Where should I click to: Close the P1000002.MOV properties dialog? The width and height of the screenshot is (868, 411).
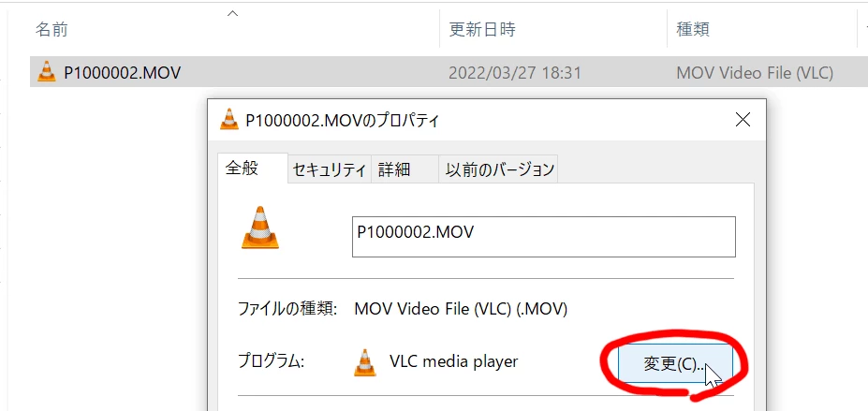pos(743,120)
